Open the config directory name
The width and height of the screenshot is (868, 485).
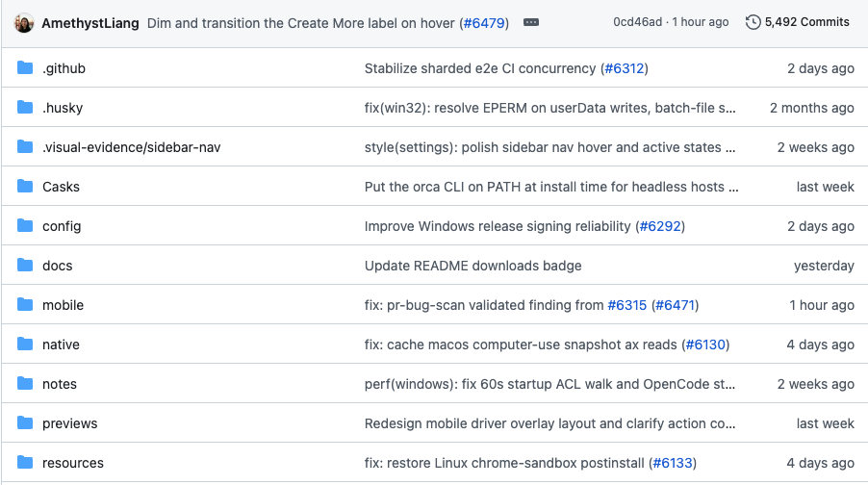(x=62, y=226)
